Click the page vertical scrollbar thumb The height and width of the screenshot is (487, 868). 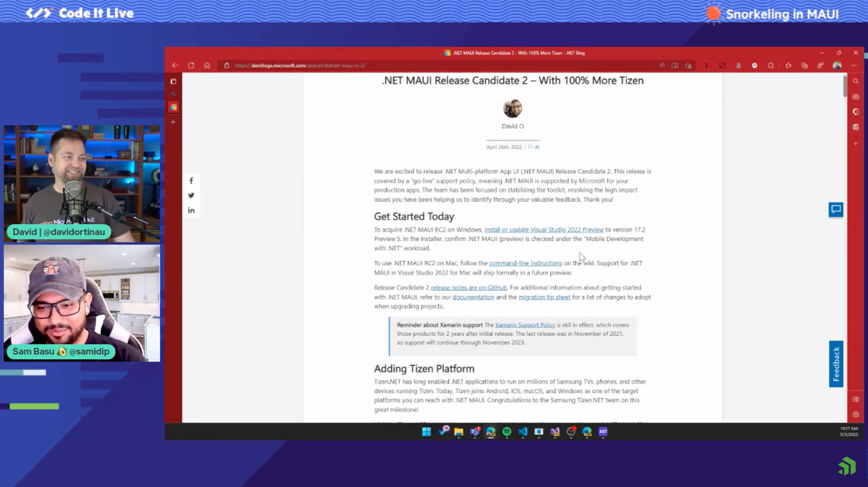pos(845,87)
